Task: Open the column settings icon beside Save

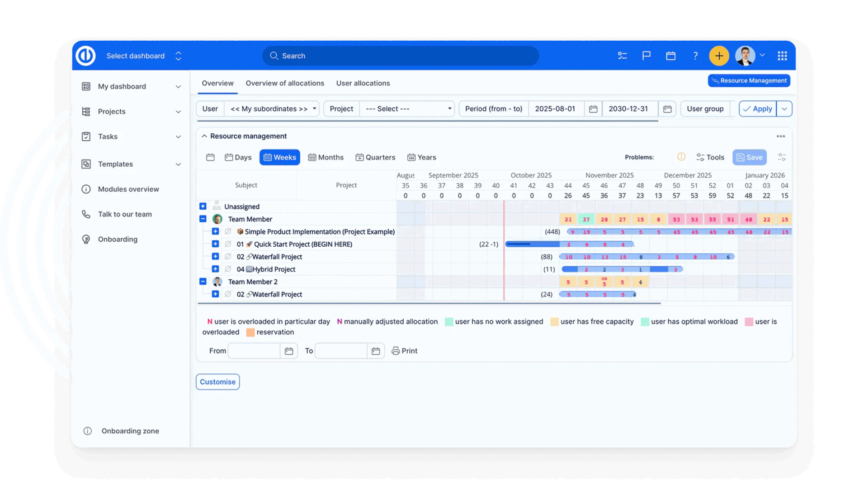Action: coord(782,157)
